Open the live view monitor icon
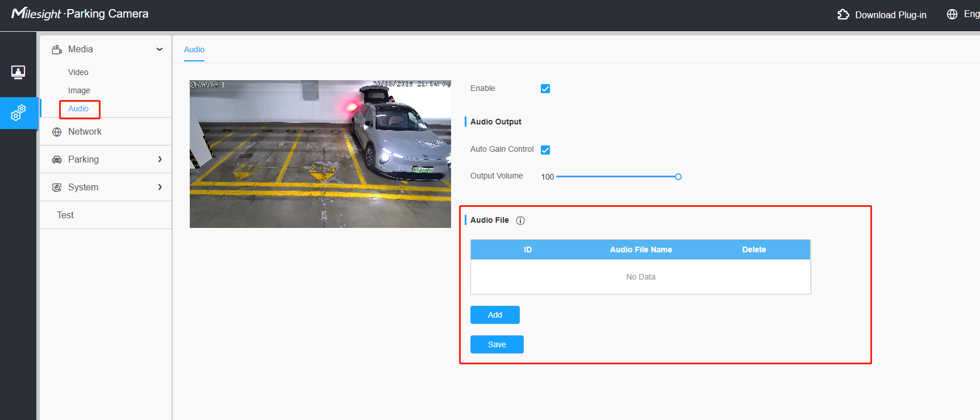This screenshot has height=420, width=980. (x=18, y=72)
